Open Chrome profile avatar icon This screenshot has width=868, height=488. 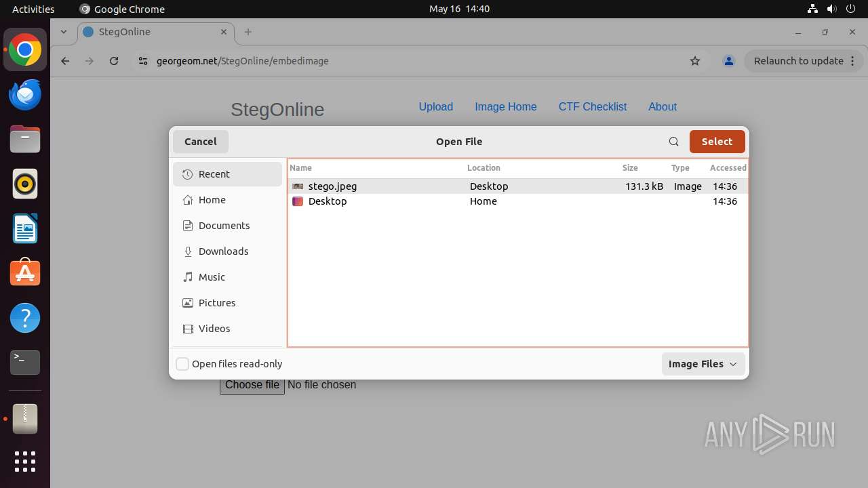click(729, 61)
